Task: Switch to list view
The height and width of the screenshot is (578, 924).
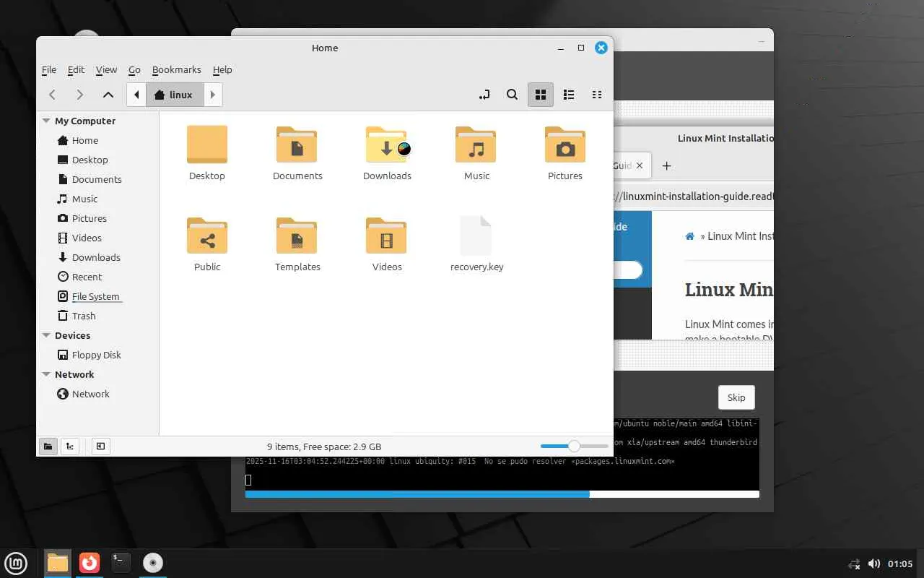Action: [569, 95]
